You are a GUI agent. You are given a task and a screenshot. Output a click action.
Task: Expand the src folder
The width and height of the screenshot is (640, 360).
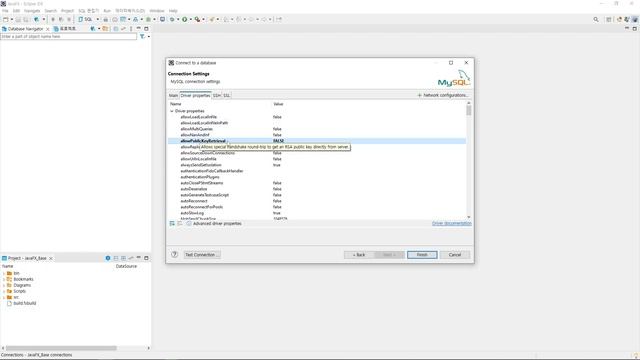4,297
